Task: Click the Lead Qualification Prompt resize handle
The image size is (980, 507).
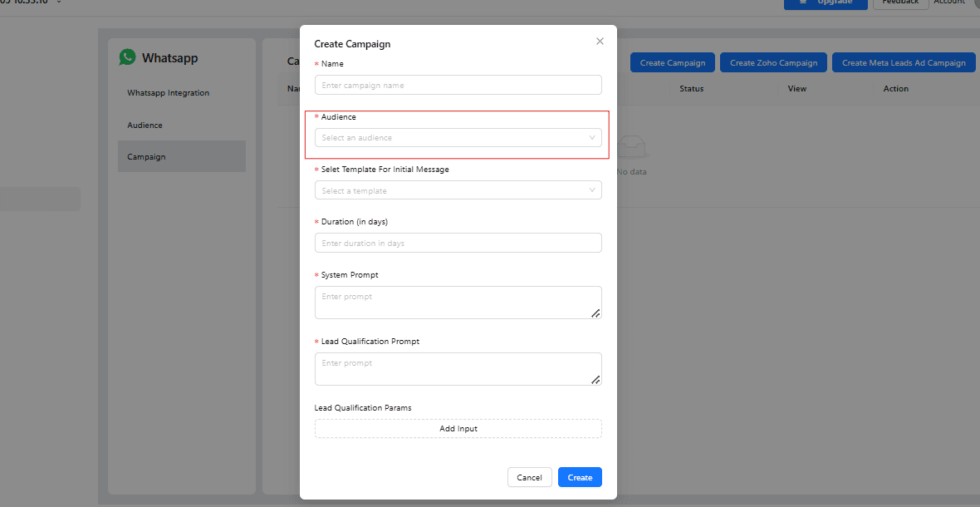Action: (595, 380)
